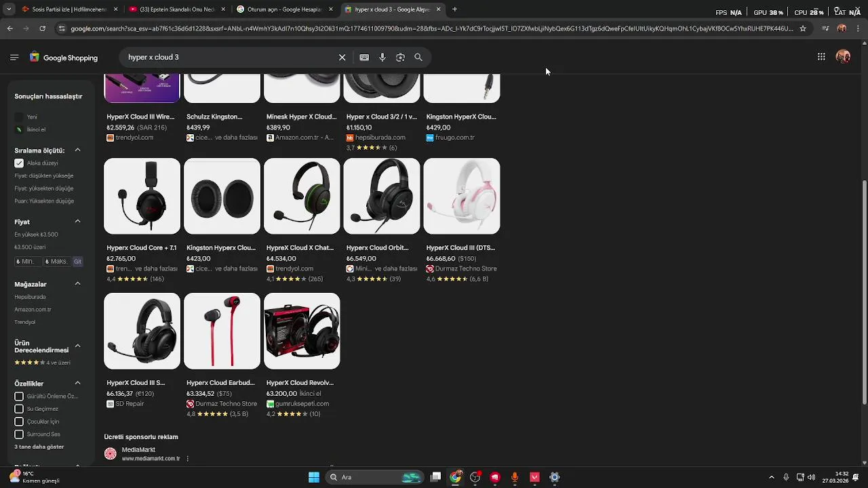Open the Chrome tab search arrow
Image resolution: width=868 pixels, height=488 pixels.
click(x=9, y=9)
